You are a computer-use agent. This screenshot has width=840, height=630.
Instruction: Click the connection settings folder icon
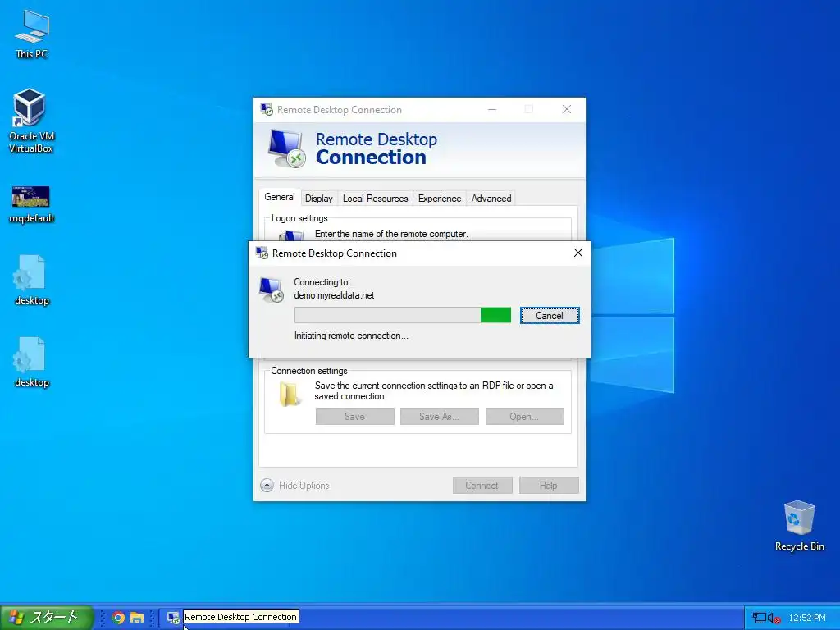(290, 395)
